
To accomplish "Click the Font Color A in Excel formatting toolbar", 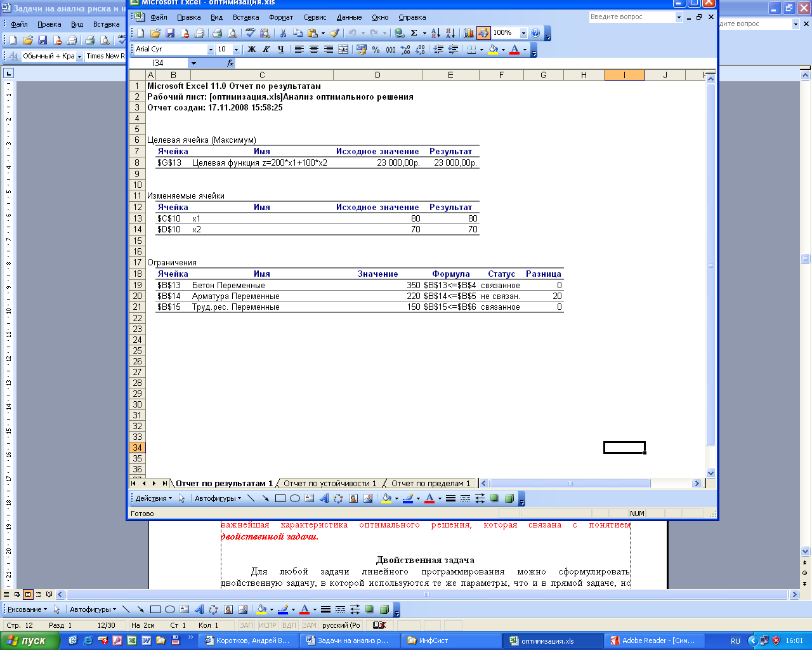I will pos(514,50).
